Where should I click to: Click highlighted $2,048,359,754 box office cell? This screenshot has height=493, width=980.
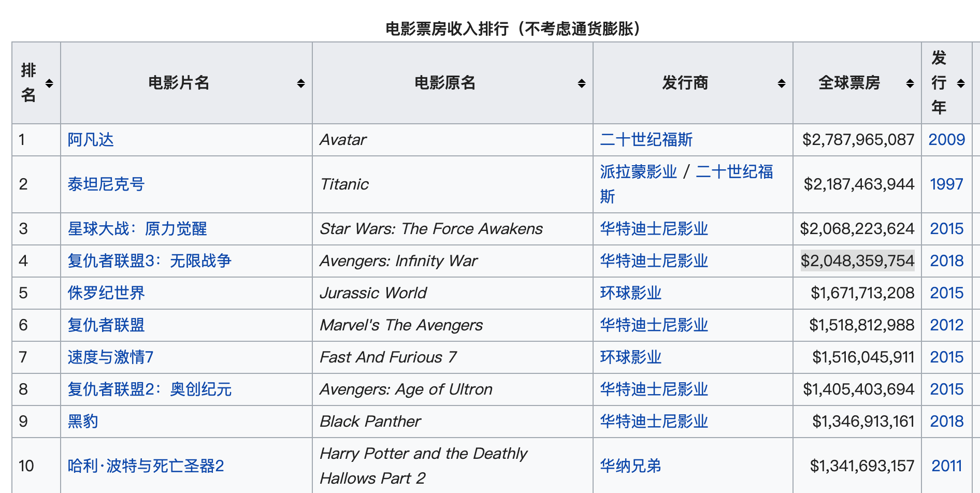click(x=857, y=261)
